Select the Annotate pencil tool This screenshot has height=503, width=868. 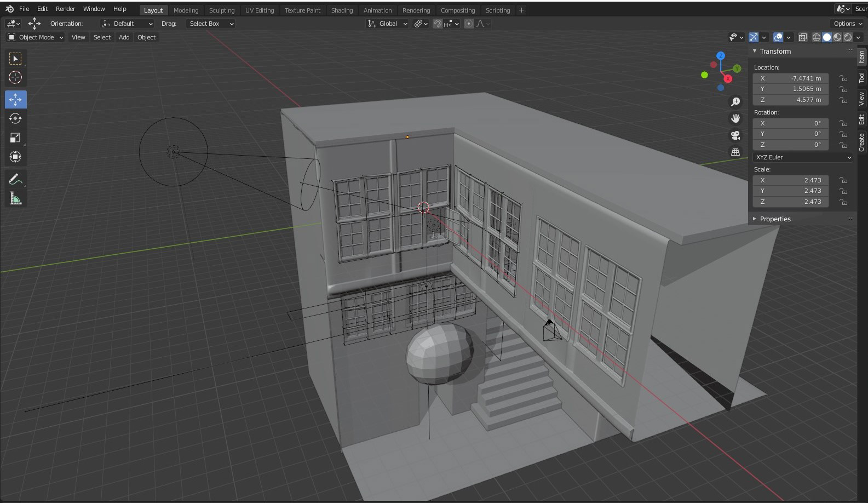[x=15, y=179]
